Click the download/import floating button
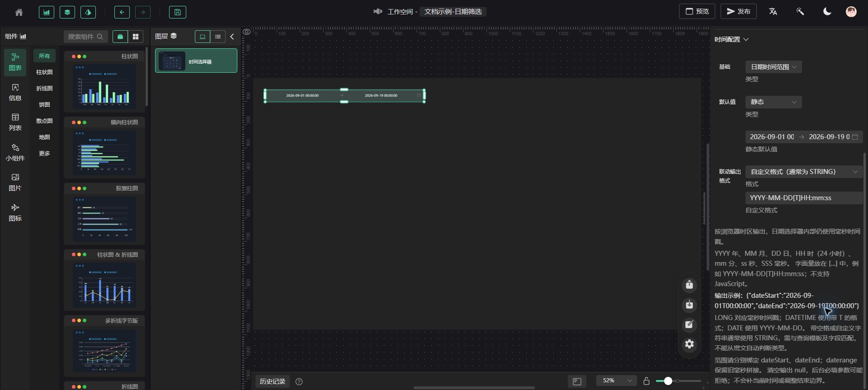 (689, 305)
